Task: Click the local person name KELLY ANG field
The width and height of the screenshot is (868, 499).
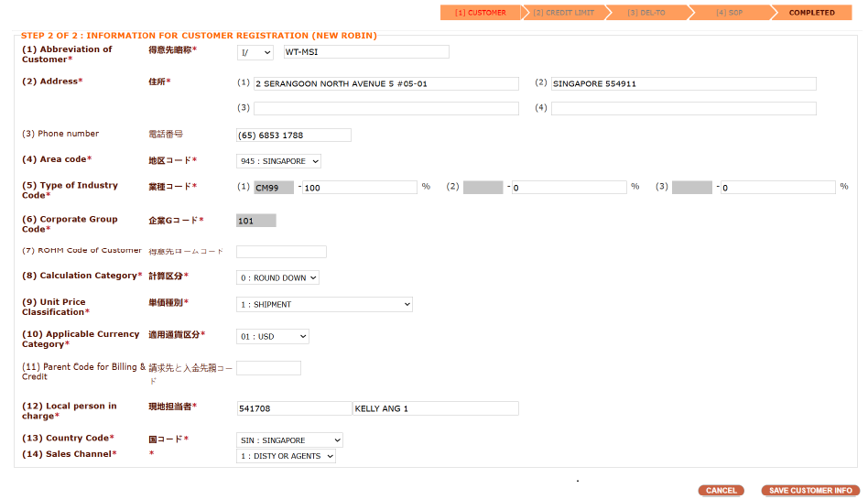Action: point(435,408)
